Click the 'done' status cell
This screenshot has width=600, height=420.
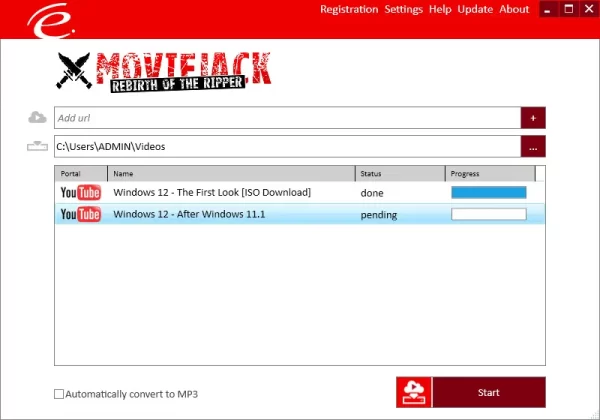(x=372, y=193)
